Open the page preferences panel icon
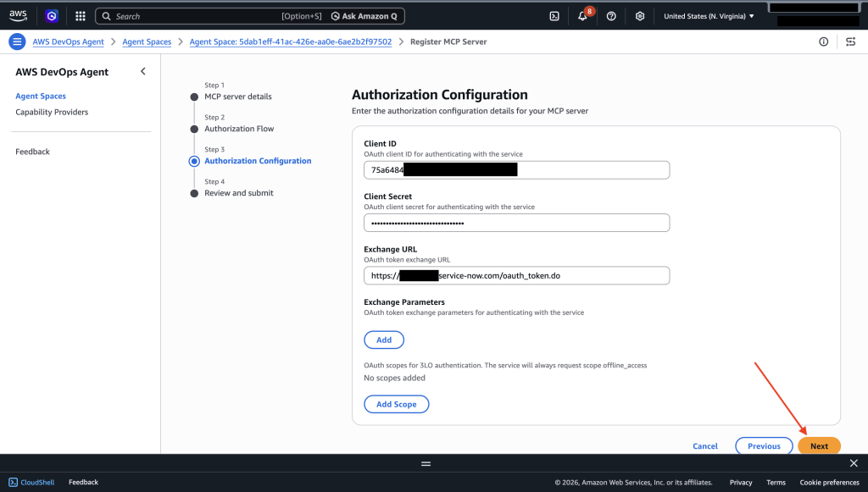The height and width of the screenshot is (492, 868). tap(851, 41)
